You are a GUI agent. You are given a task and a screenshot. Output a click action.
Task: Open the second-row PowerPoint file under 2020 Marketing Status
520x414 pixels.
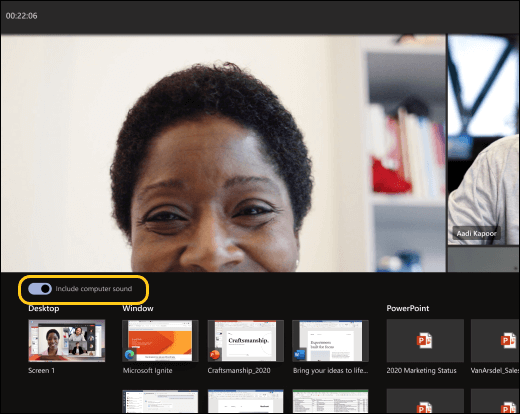coord(425,401)
